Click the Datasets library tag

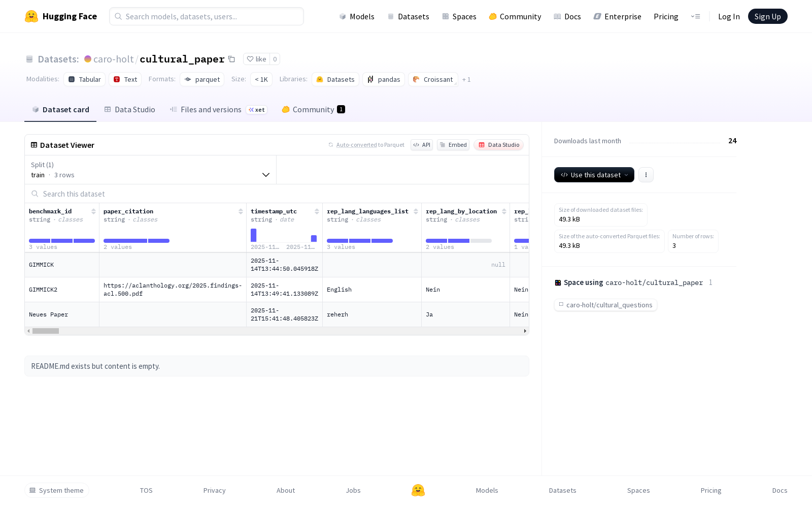(x=335, y=79)
